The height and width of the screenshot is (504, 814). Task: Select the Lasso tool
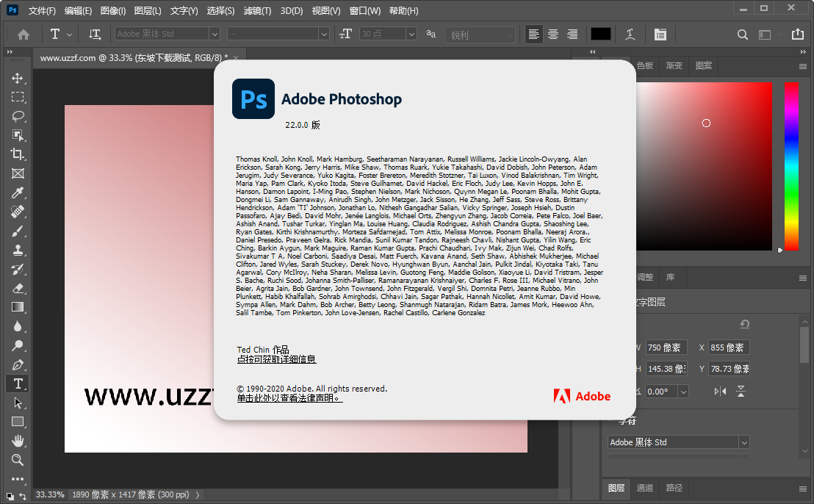pos(18,116)
